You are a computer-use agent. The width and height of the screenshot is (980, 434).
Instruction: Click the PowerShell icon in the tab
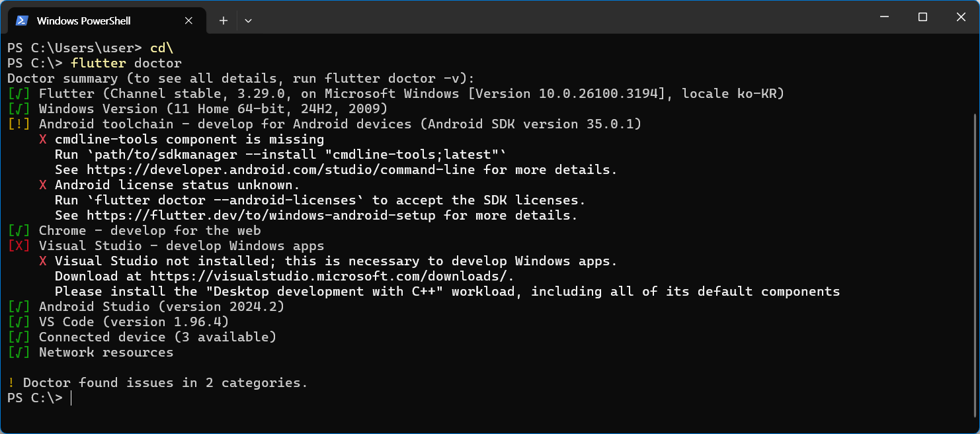(x=22, y=21)
